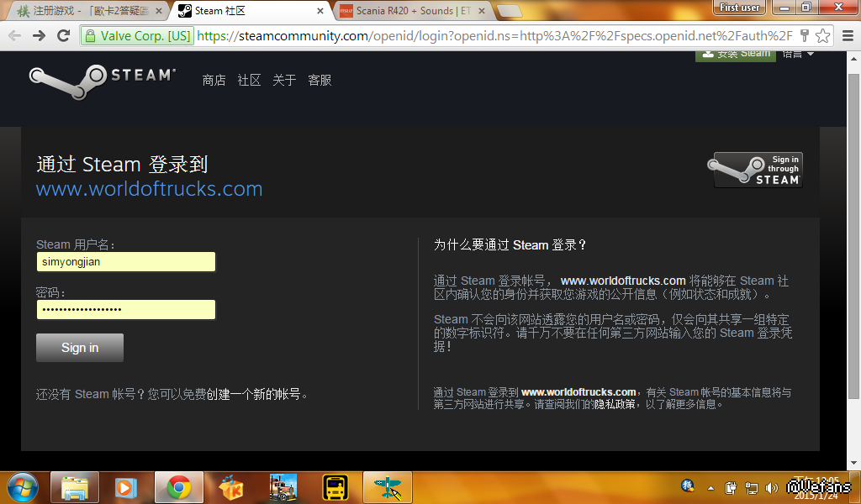Click the green padlock security icon
861x504 pixels.
click(x=89, y=36)
